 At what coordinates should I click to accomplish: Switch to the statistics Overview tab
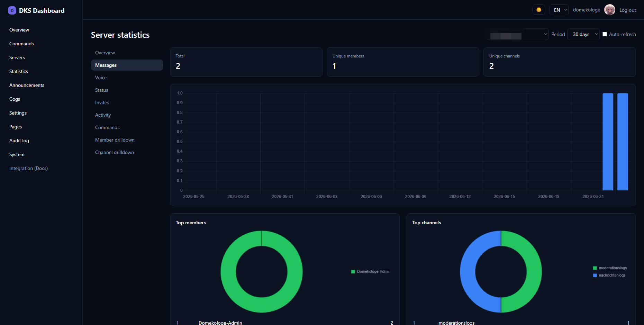(127, 53)
